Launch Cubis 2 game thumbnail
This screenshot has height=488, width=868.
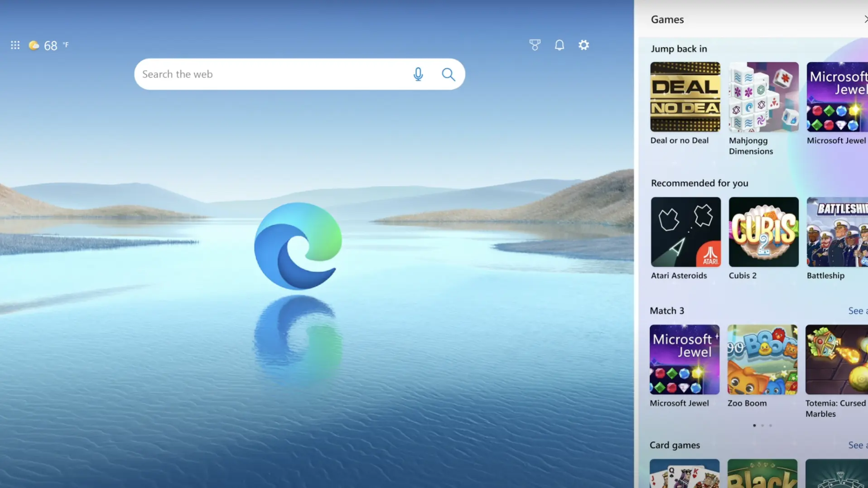(x=763, y=232)
